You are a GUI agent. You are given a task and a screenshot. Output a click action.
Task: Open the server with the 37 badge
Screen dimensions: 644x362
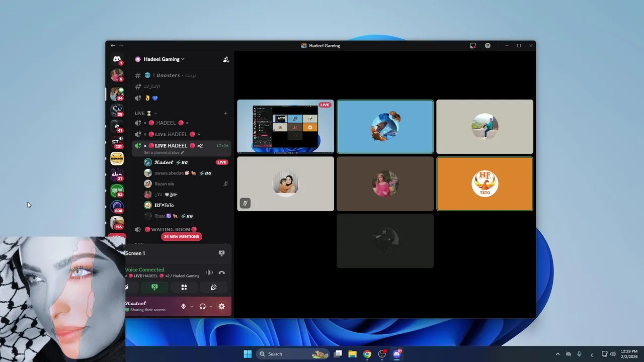pos(117,174)
